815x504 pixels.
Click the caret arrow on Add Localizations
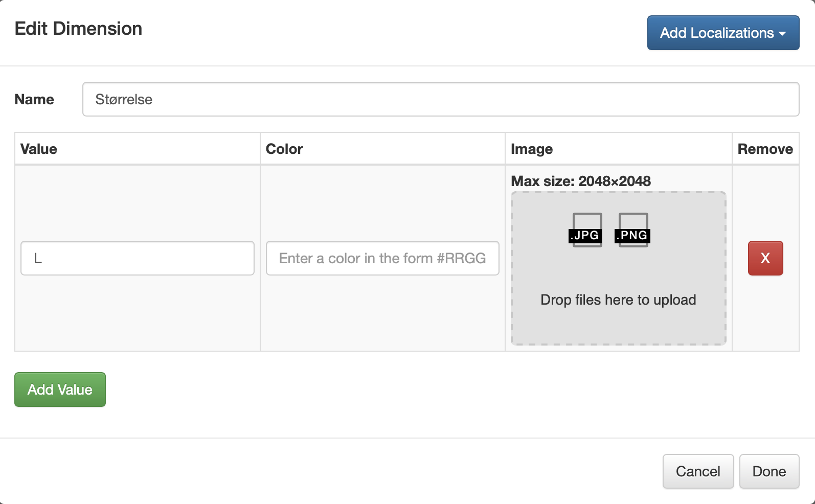(x=782, y=34)
